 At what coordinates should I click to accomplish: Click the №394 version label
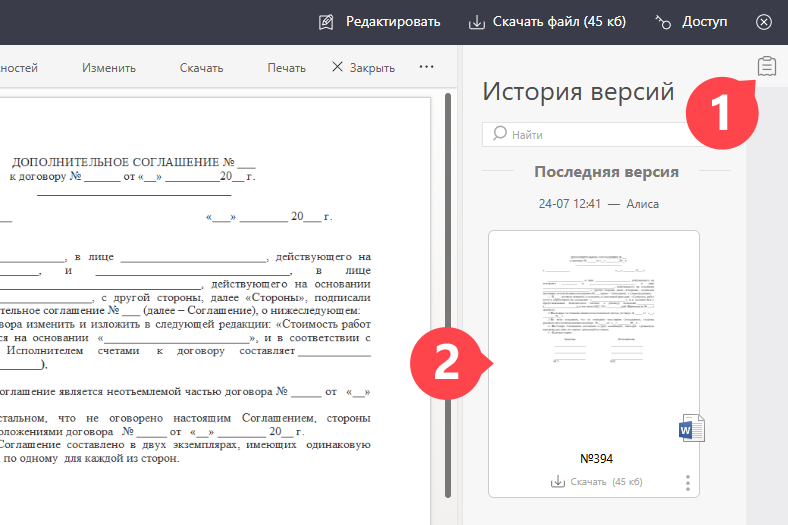[x=597, y=459]
